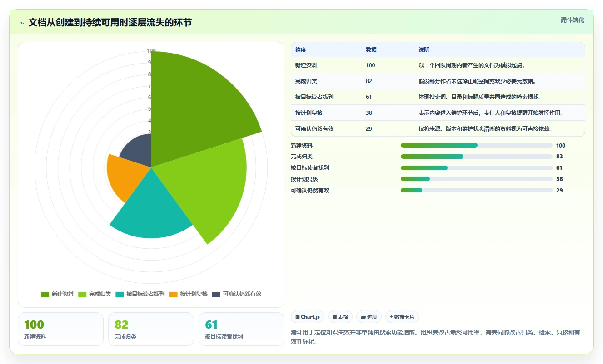Select 按计划复核 cell in the table

[x=309, y=113]
